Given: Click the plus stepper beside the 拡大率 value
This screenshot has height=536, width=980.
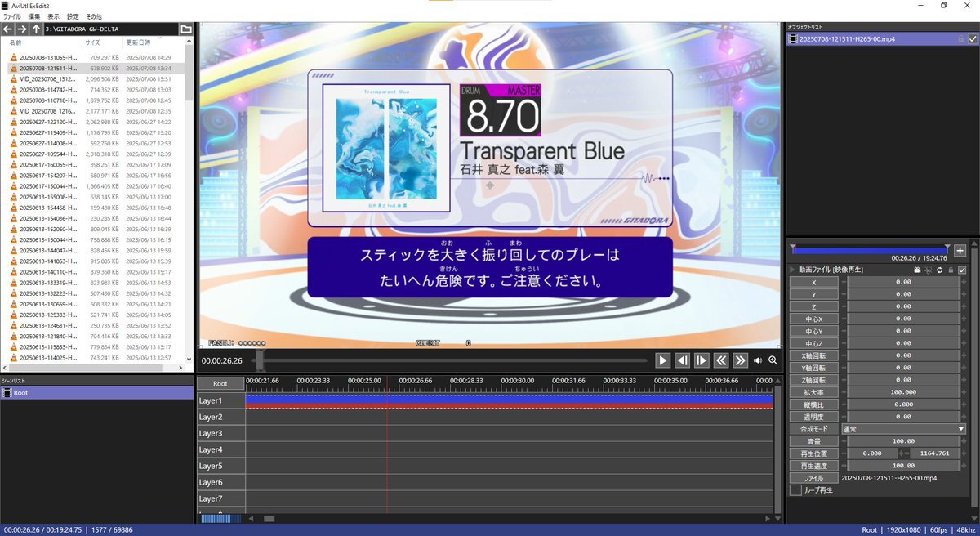Looking at the screenshot, I should pyautogui.click(x=964, y=392).
